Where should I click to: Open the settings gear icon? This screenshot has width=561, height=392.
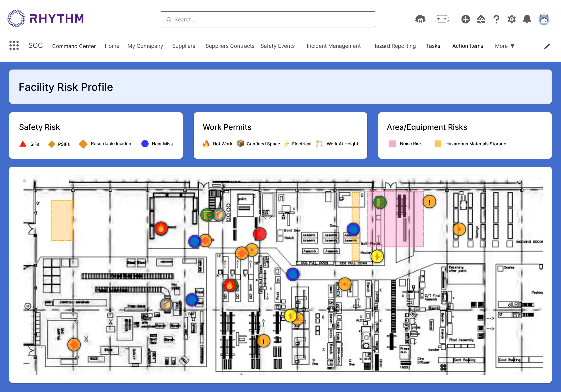(x=511, y=19)
